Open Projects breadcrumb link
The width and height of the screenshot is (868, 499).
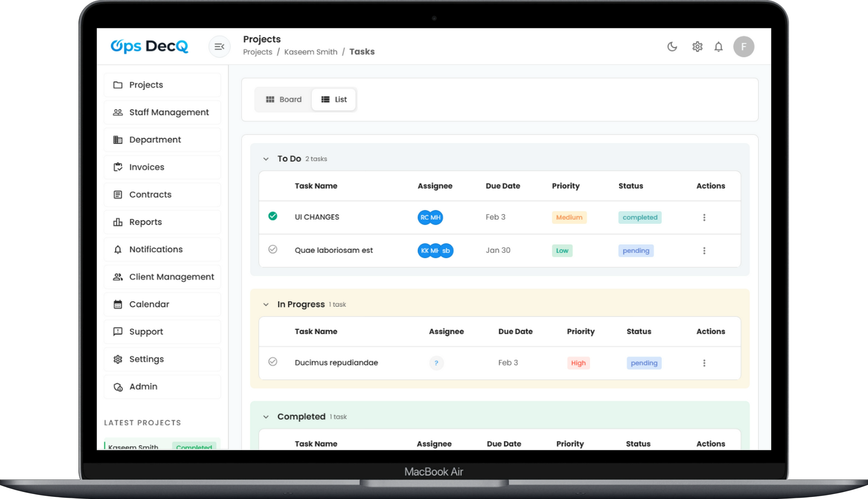tap(258, 52)
